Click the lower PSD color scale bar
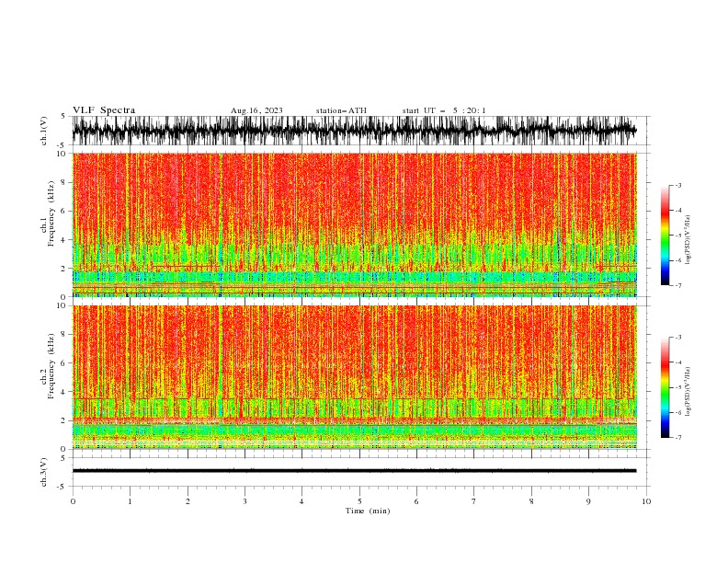Image resolution: width=728 pixels, height=563 pixels. 665,387
